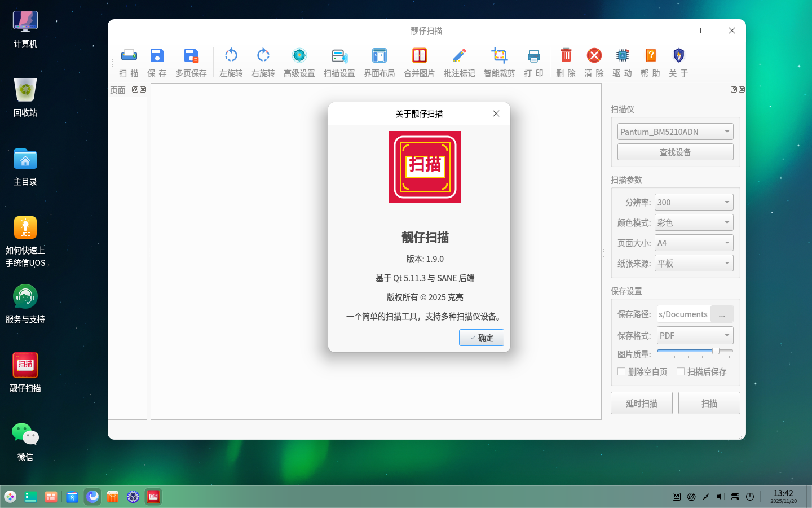Screen dimensions: 812x508
Task: Expand the 保存格式 PDF dropdown
Action: pyautogui.click(x=695, y=335)
